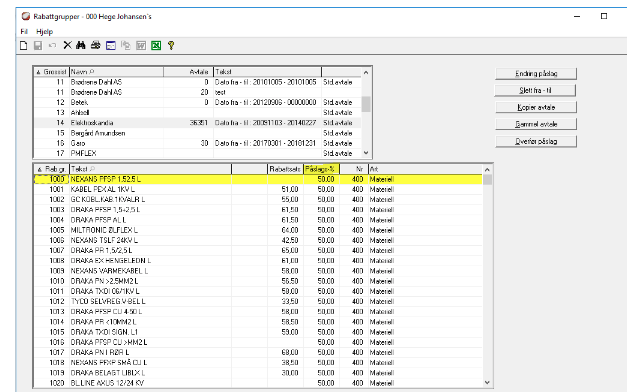Click the yellow help question icon
Screen dimensions: 633x392
click(171, 46)
